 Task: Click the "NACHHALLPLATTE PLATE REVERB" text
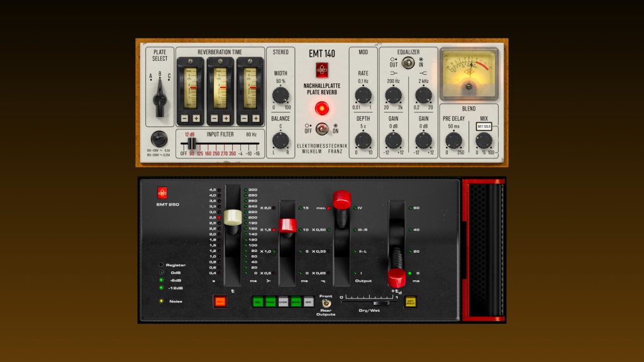[x=322, y=89]
